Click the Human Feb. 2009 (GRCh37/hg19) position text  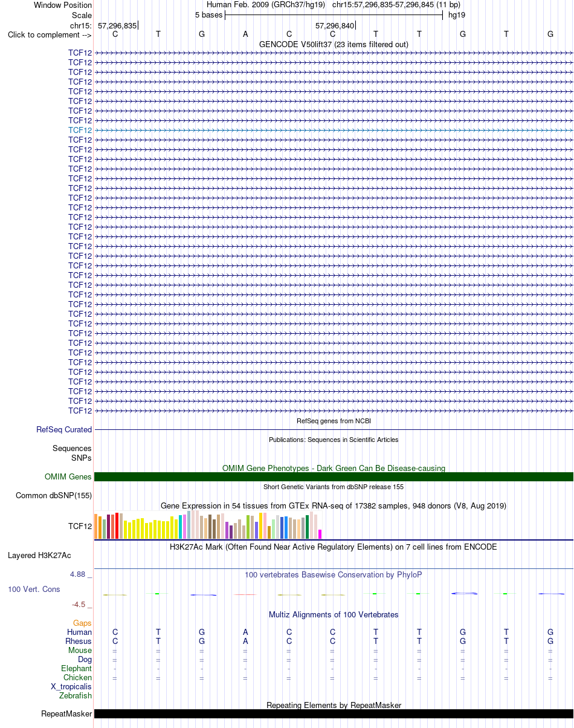[266, 4]
